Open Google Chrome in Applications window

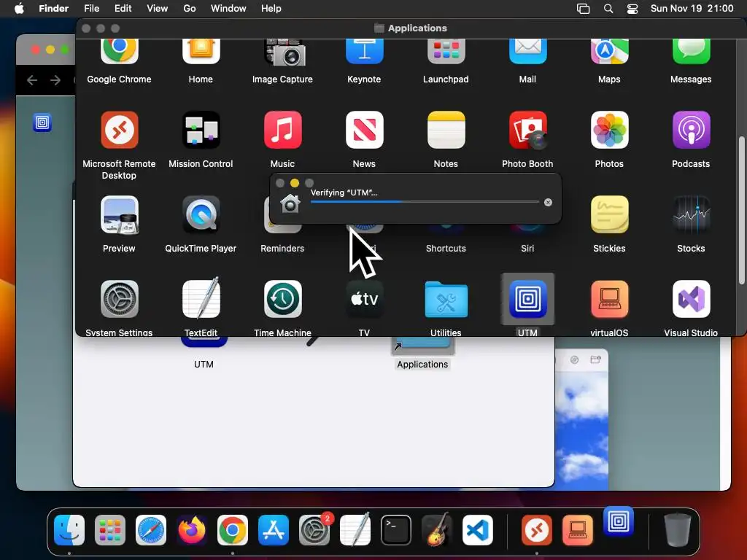click(119, 52)
